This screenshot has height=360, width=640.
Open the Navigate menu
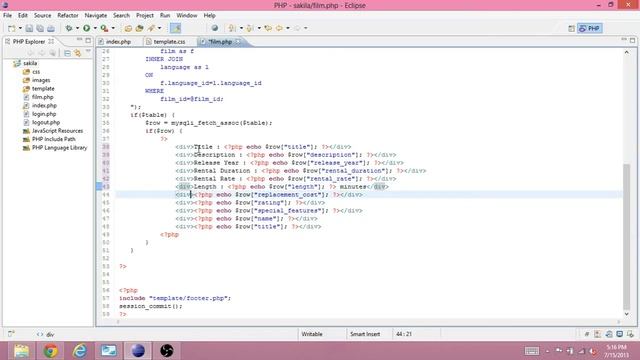pos(96,15)
